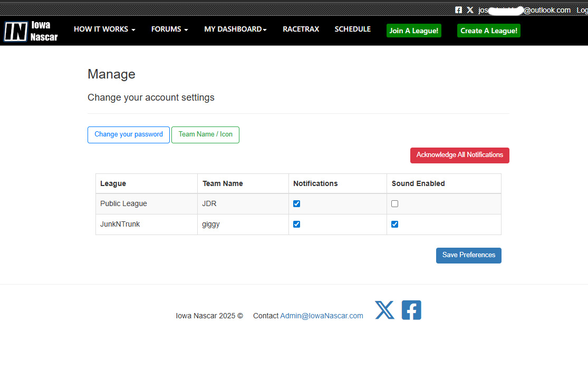Open the MY DASHBOARD dropdown
The width and height of the screenshot is (588, 371).
click(x=235, y=29)
